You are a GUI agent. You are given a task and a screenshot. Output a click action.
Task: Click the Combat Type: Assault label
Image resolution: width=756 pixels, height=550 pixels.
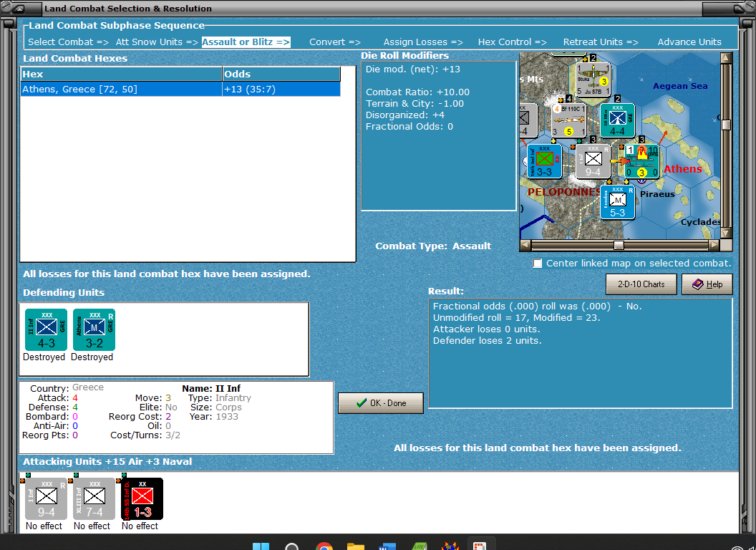click(x=433, y=246)
